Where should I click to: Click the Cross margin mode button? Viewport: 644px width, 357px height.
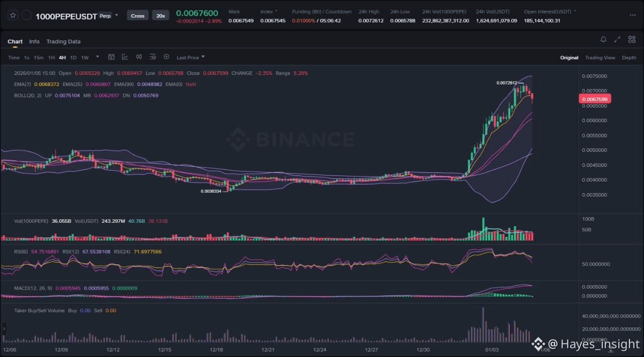(137, 16)
